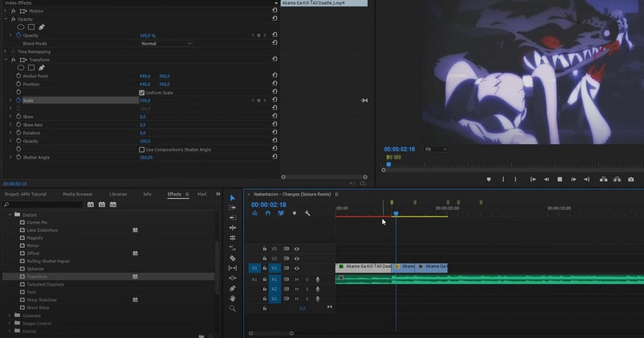Screen dimensions: 644x338
Task: Stop playback in Program monitor
Action: point(559,179)
